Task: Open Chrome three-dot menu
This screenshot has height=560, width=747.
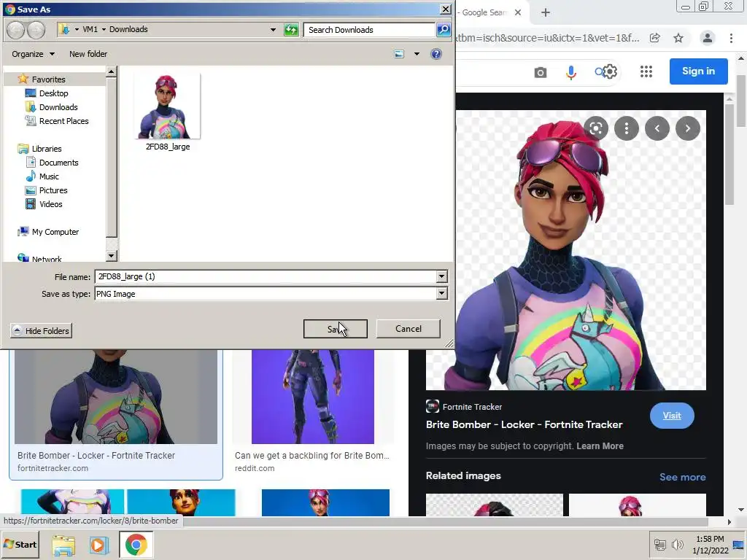Action: (731, 38)
